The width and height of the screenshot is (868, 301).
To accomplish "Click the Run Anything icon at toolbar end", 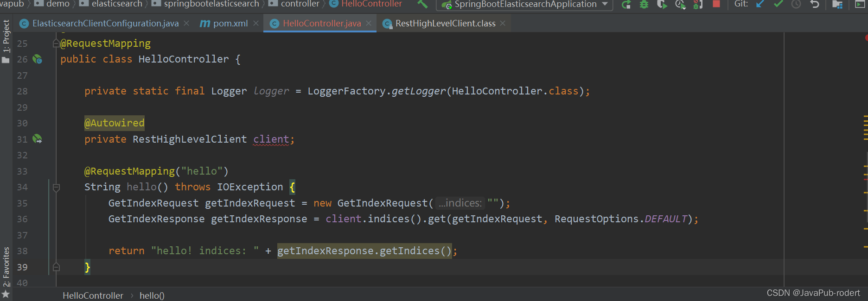I will pyautogui.click(x=860, y=5).
